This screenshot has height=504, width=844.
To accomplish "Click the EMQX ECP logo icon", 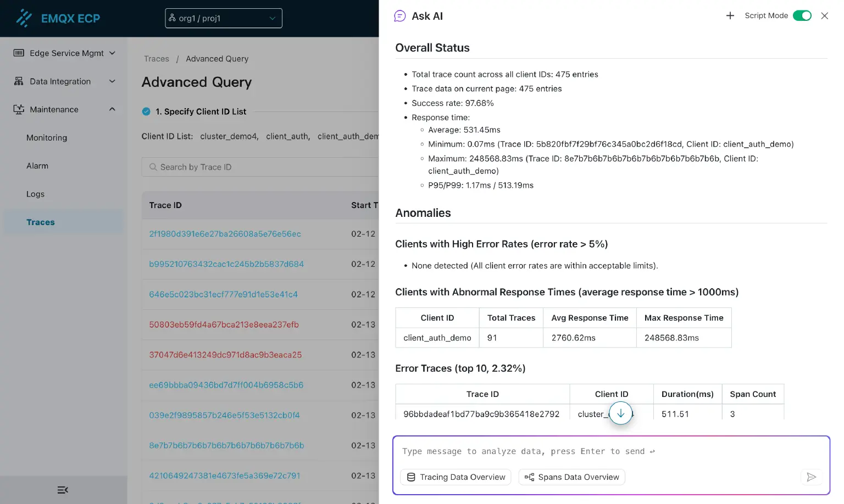I will pyautogui.click(x=24, y=18).
